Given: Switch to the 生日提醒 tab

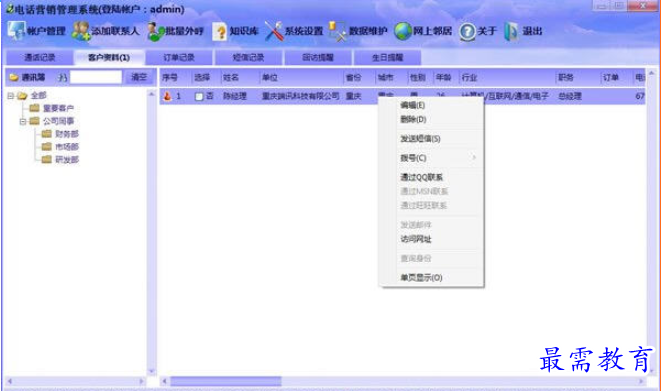Looking at the screenshot, I should point(387,57).
